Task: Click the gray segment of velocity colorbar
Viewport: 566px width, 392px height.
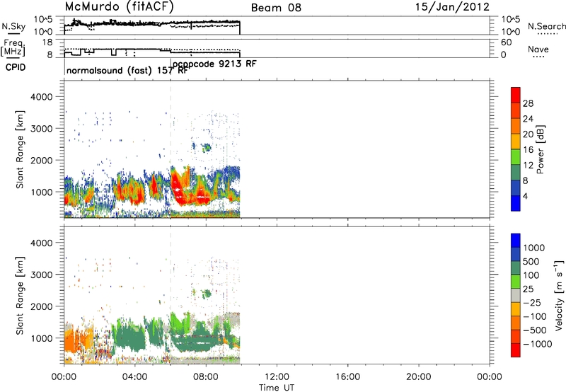Action: click(516, 295)
